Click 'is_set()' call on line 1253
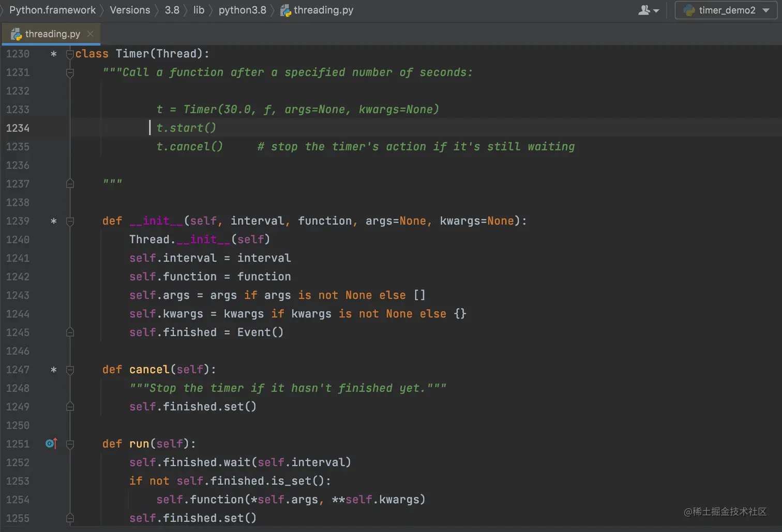 298,481
